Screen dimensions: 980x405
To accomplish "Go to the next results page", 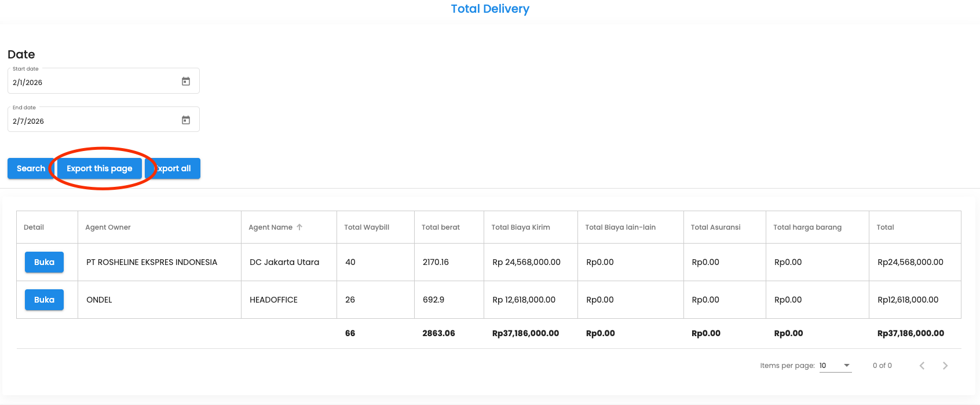I will pyautogui.click(x=945, y=366).
